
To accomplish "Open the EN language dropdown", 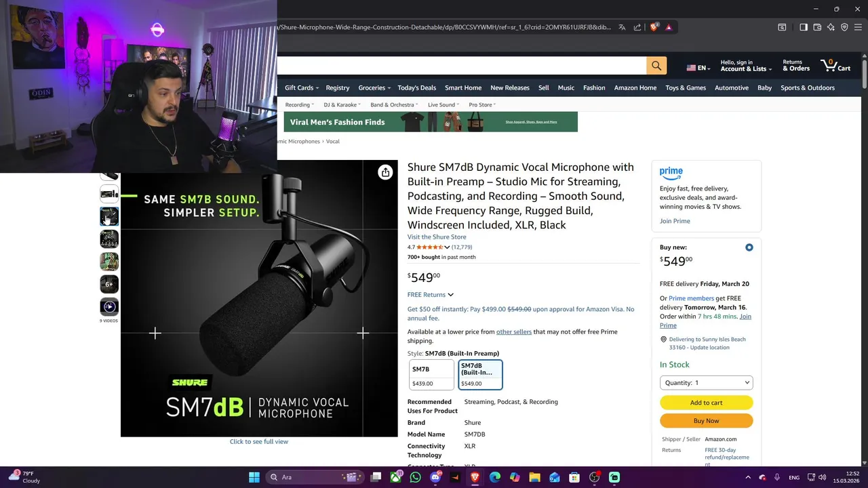I will tap(698, 68).
